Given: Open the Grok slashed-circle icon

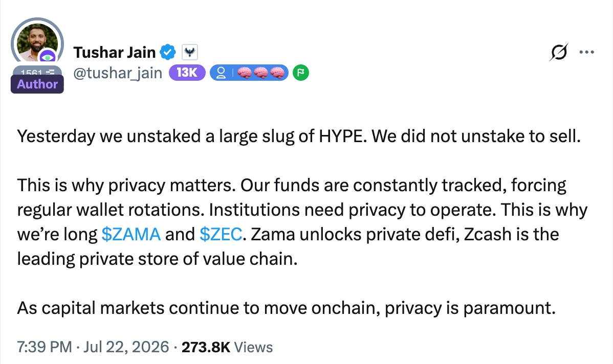Looking at the screenshot, I should point(558,52).
